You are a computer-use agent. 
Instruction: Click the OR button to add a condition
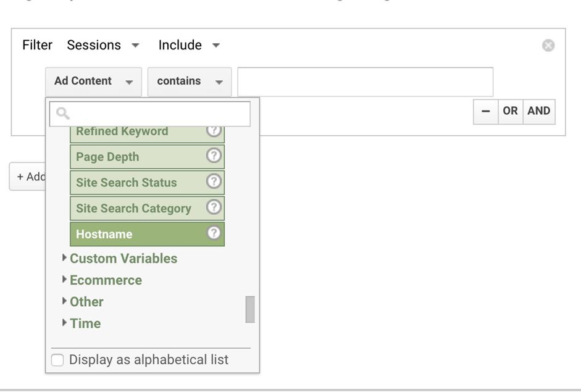[511, 111]
